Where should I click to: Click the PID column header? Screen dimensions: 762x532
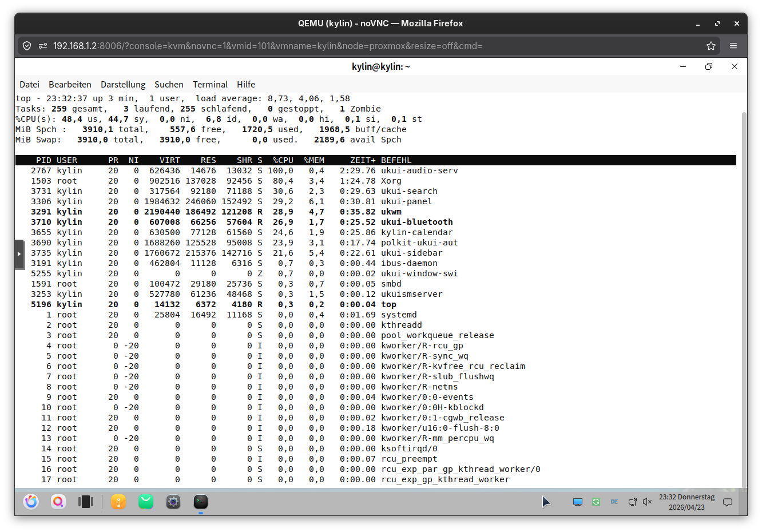click(x=43, y=160)
